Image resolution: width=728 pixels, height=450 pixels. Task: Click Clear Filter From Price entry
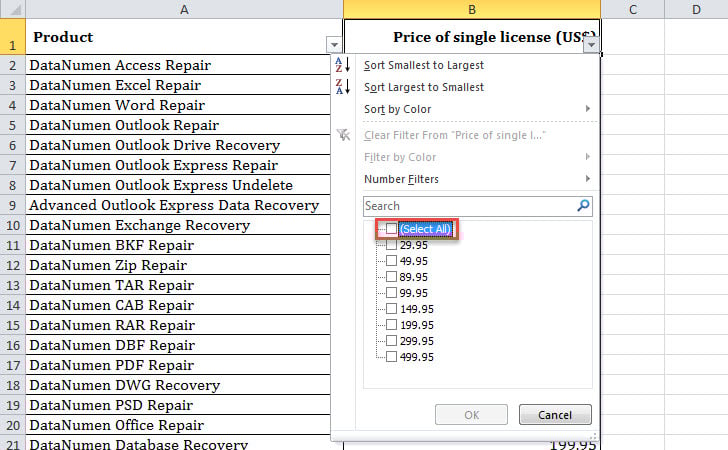pos(455,135)
